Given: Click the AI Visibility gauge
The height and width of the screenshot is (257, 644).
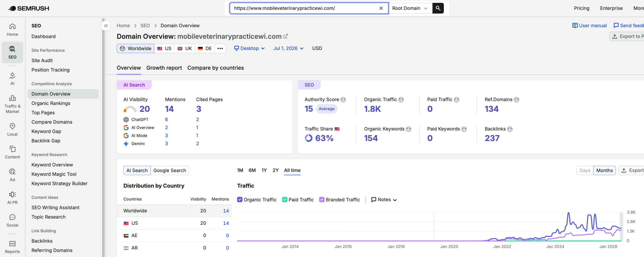Looking at the screenshot, I should pos(130,109).
